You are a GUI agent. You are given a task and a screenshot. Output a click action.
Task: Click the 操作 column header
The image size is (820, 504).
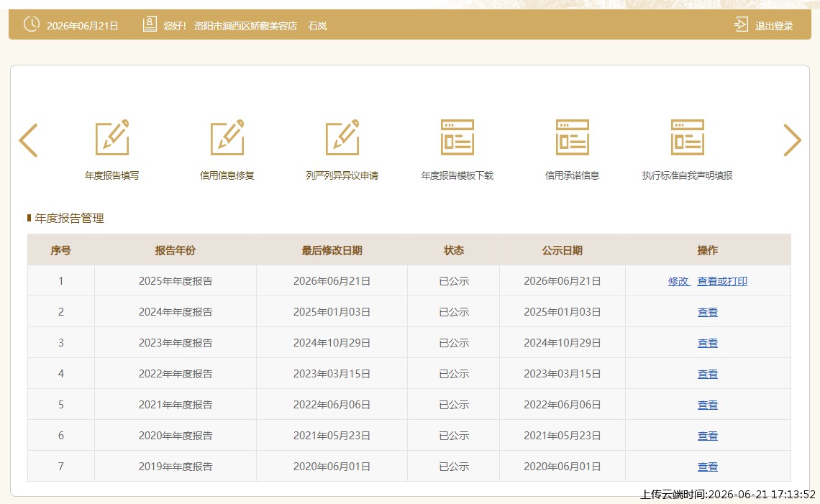pyautogui.click(x=708, y=250)
